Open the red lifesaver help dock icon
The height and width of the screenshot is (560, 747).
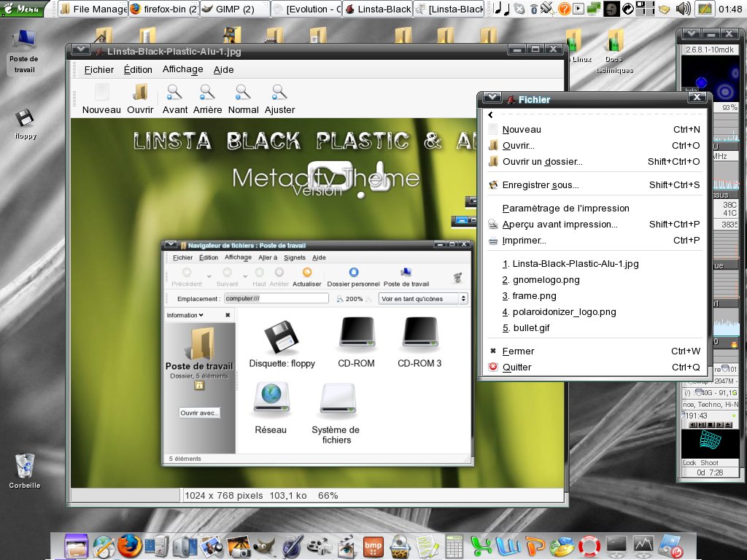(x=589, y=546)
